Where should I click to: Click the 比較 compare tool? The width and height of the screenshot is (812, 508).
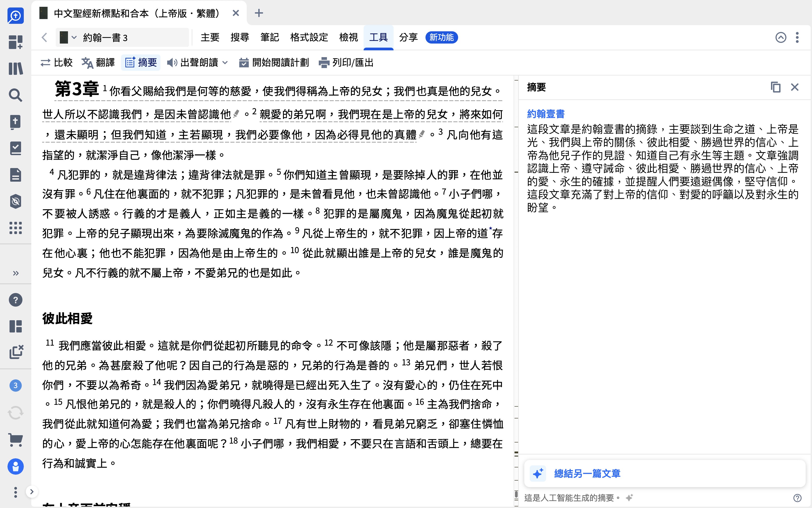coord(56,63)
